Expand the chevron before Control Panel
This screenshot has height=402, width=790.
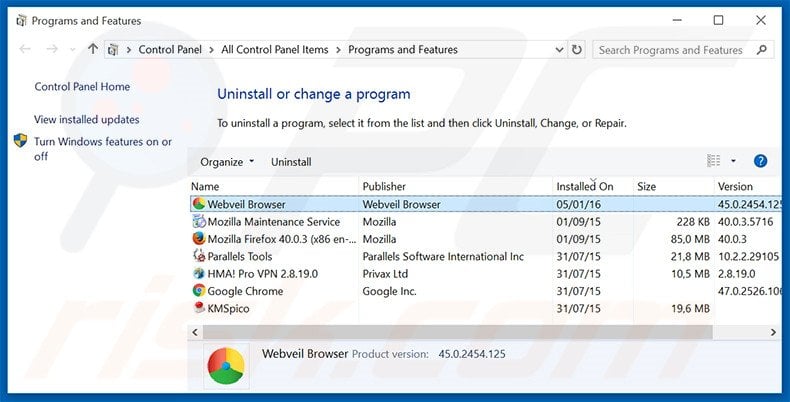click(x=129, y=50)
